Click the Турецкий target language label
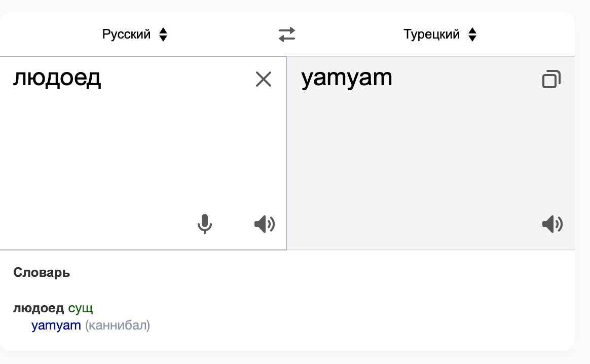 [431, 34]
